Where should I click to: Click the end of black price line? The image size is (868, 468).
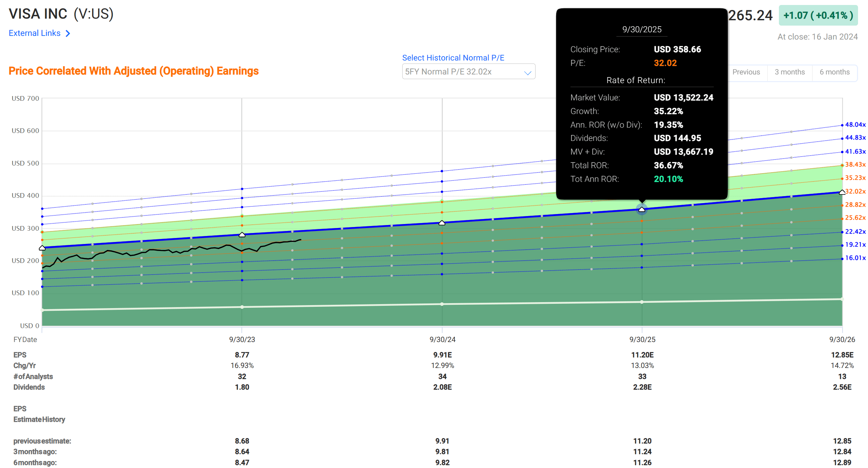[300, 240]
